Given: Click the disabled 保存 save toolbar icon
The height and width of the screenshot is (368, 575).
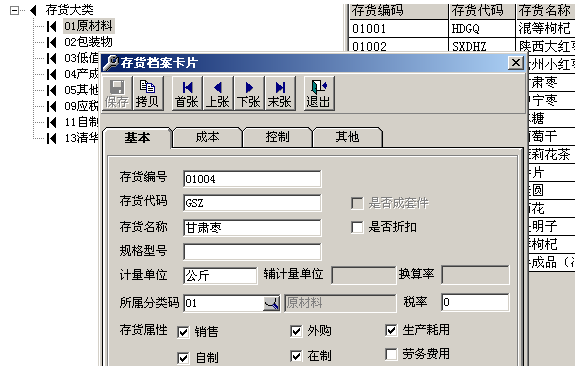Looking at the screenshot, I should pos(117,93).
